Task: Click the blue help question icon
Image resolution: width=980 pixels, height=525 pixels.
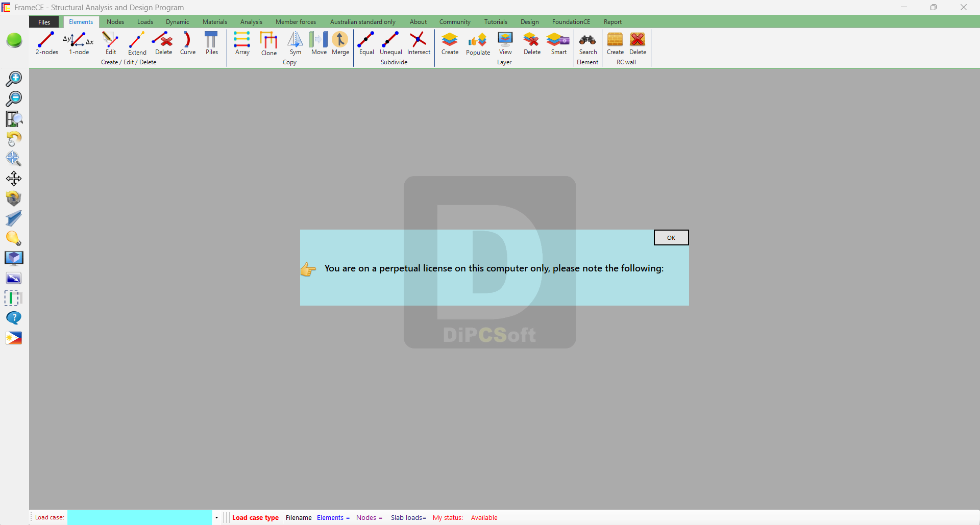Action: click(14, 318)
